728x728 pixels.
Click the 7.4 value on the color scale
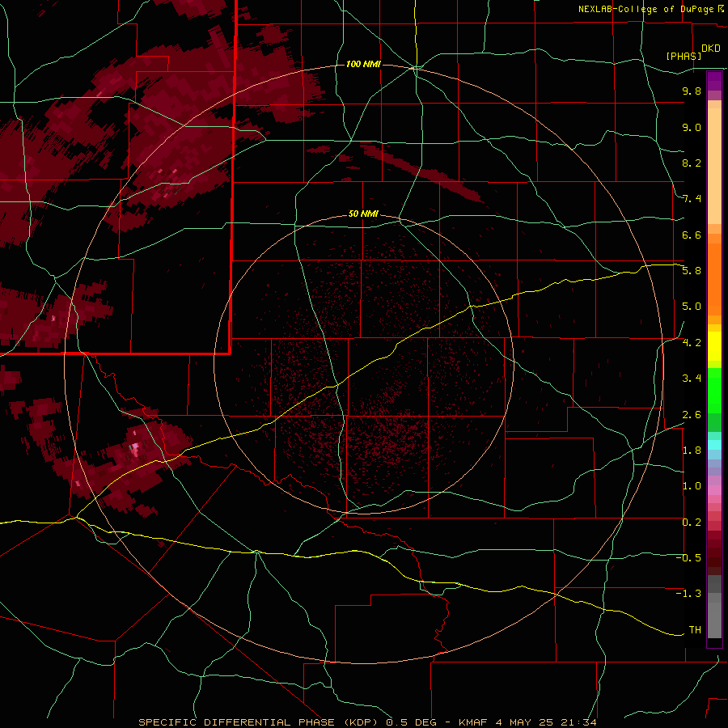coord(692,199)
